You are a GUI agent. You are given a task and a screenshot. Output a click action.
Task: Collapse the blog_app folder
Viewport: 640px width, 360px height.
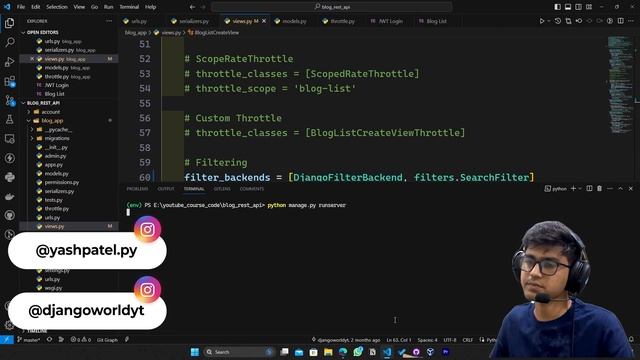click(x=52, y=121)
